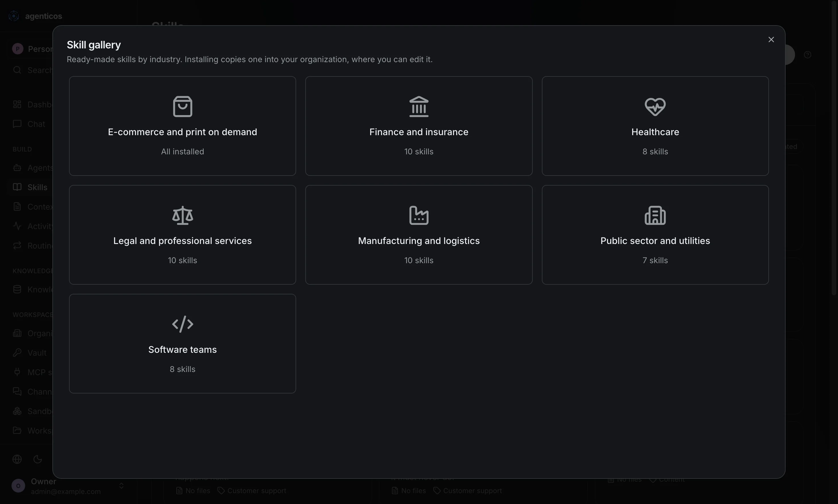Click the globe language icon in the sidebar footer
838x504 pixels.
point(17,459)
